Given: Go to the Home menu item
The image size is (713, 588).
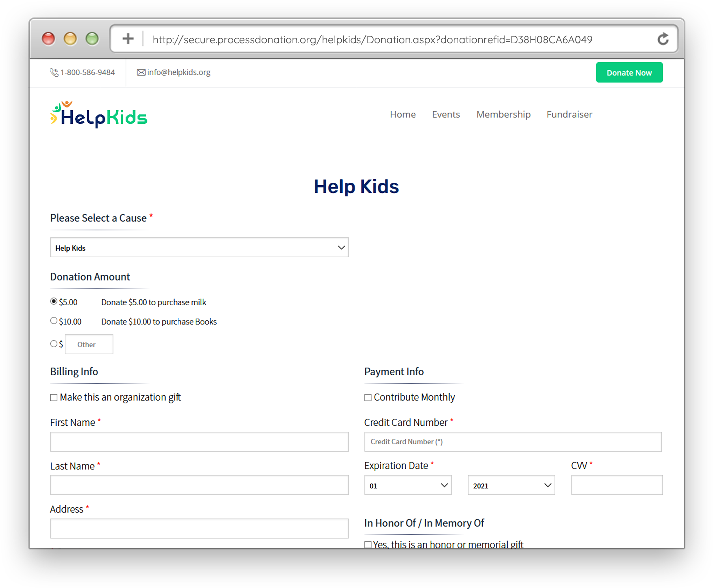Looking at the screenshot, I should [403, 114].
